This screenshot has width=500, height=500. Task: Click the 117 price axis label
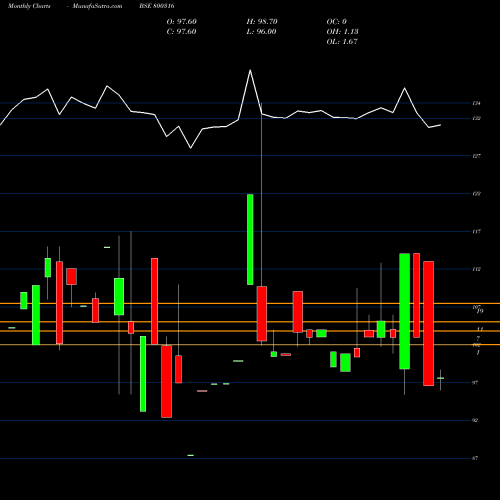[477, 231]
